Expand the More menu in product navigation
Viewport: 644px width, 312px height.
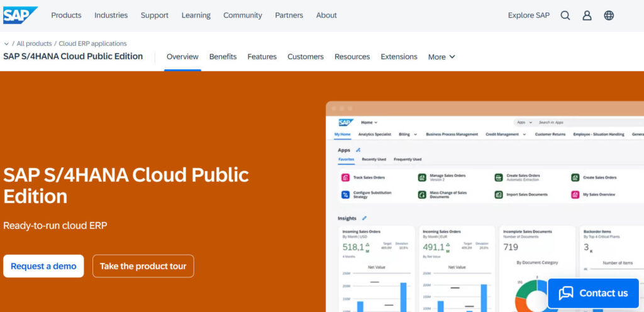point(441,57)
